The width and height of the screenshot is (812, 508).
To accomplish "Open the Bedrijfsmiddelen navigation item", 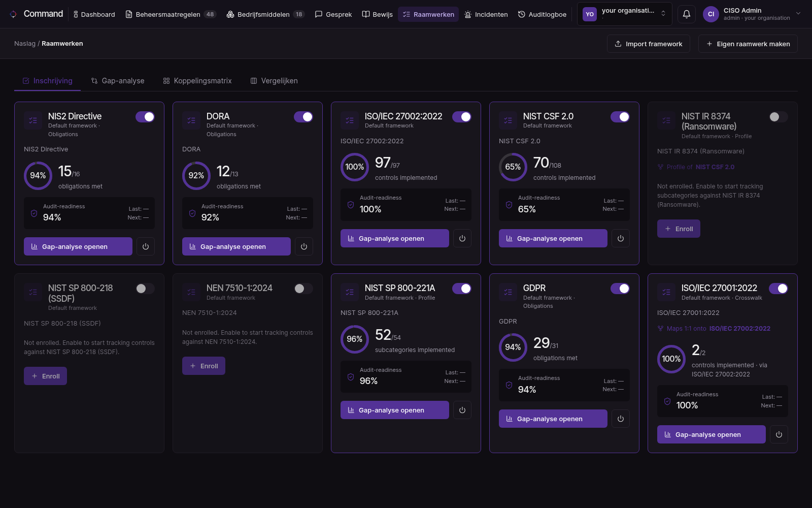I will coord(265,14).
